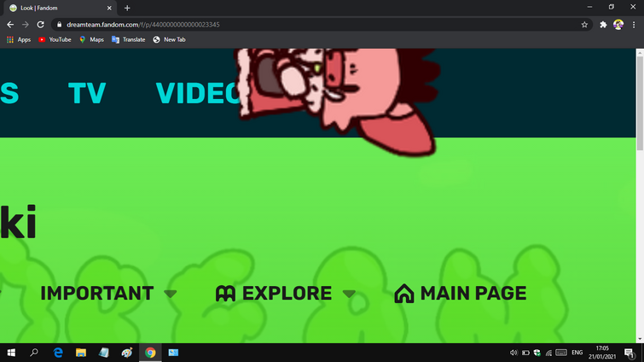Open ENG language indicator
Screen dimensions: 644x362
[x=577, y=353]
